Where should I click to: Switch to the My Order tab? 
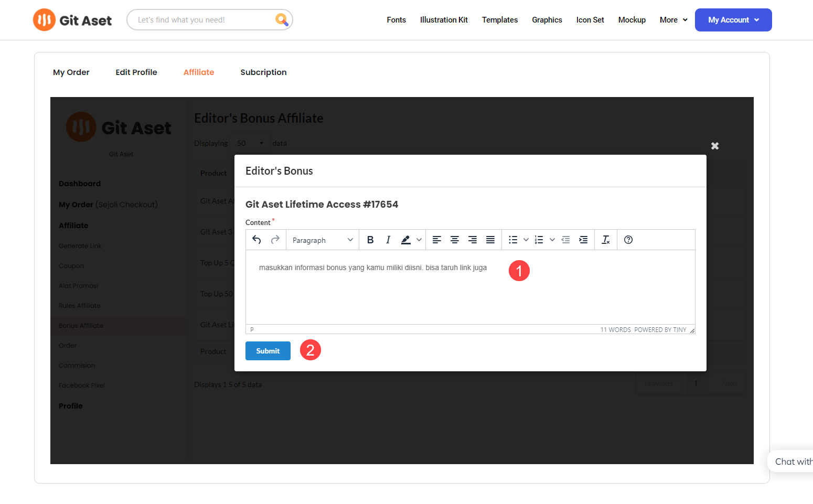click(x=71, y=72)
